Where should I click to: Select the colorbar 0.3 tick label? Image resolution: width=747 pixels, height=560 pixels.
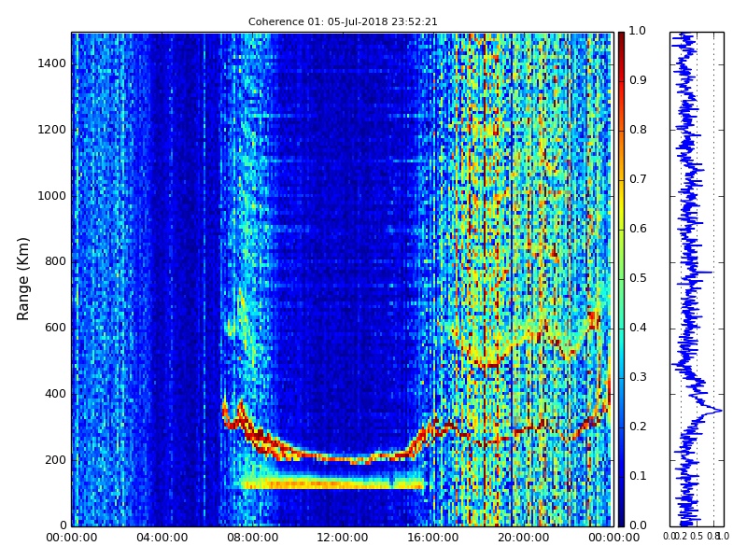638,377
